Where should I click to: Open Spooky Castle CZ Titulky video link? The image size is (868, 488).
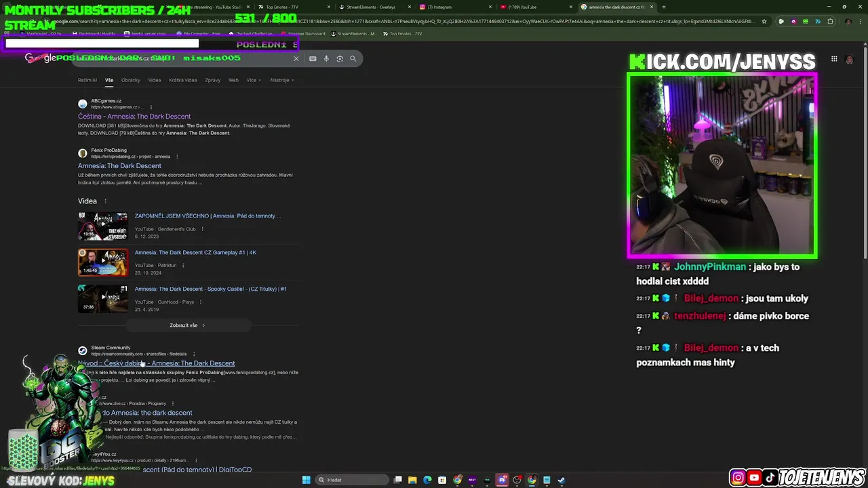[x=210, y=289]
